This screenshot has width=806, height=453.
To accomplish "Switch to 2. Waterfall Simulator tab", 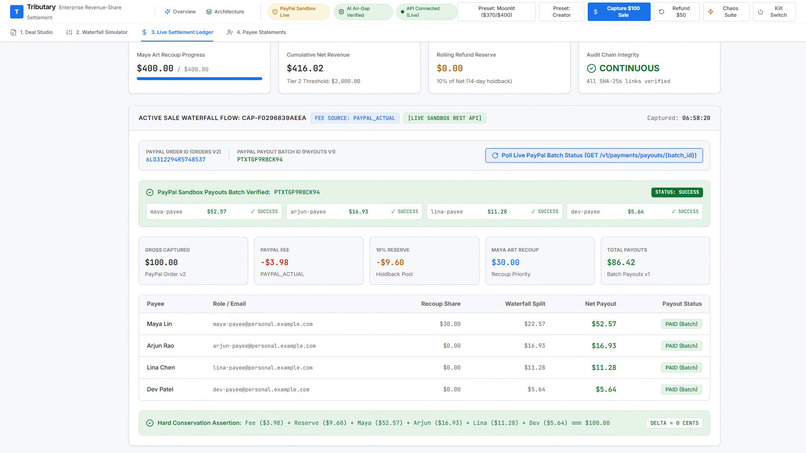I will [x=97, y=32].
